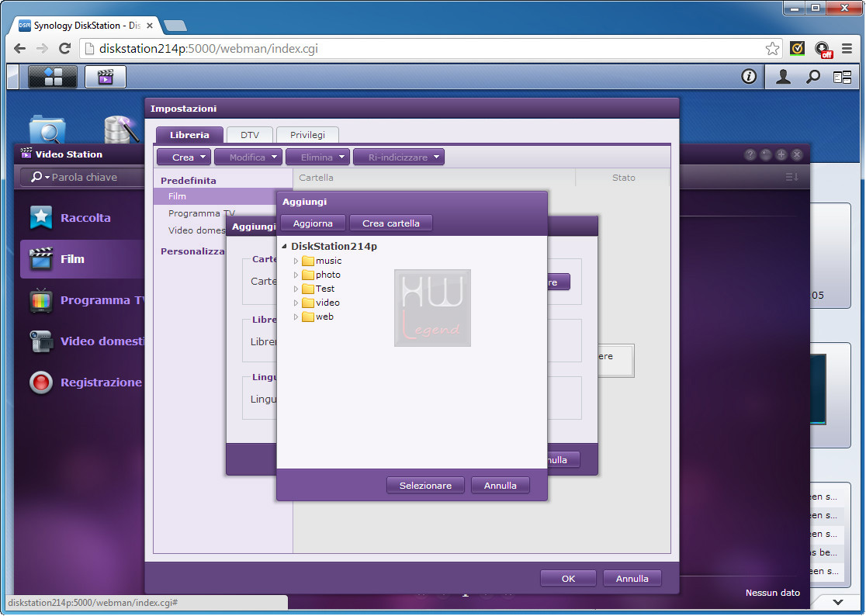Image resolution: width=866 pixels, height=616 pixels.
Task: Expand the music folder
Action: 296,261
